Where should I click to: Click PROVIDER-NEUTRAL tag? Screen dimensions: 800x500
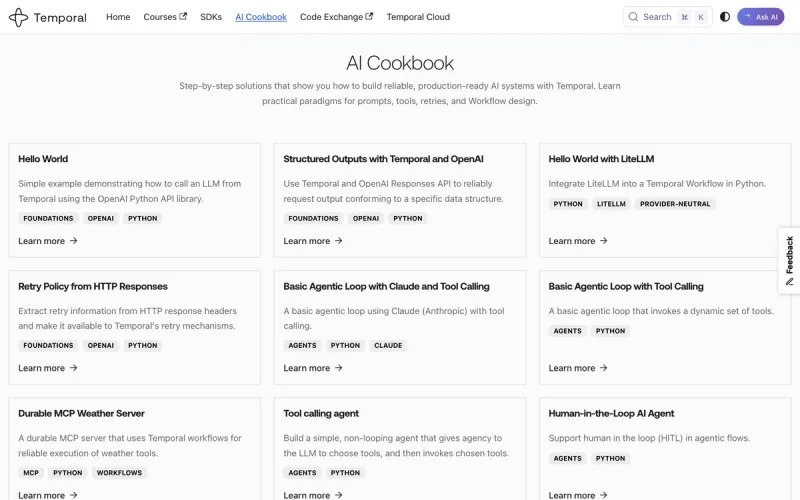click(675, 204)
